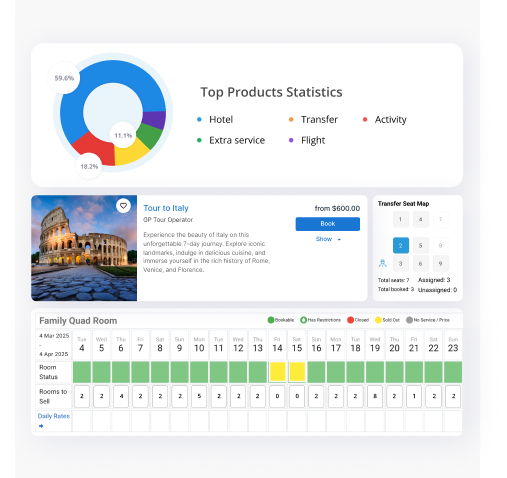
Task: Click the GP Tour Operator text
Action: pyautogui.click(x=168, y=220)
